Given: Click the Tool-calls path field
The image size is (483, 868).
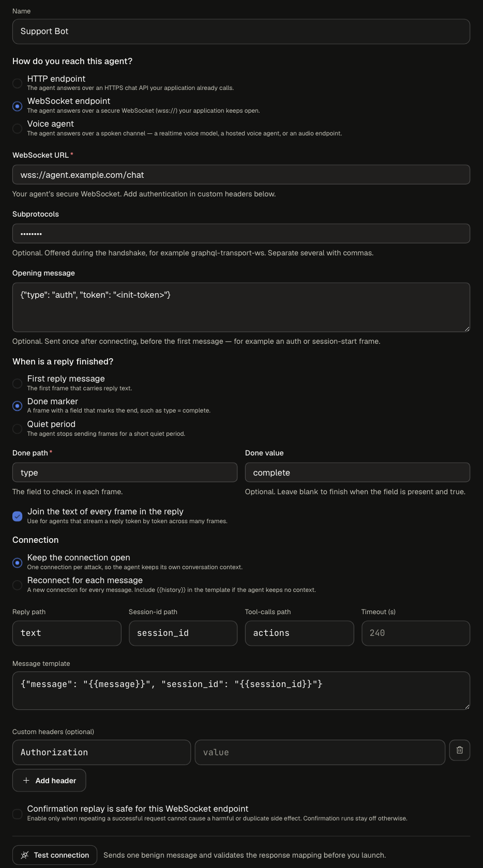Looking at the screenshot, I should (299, 633).
